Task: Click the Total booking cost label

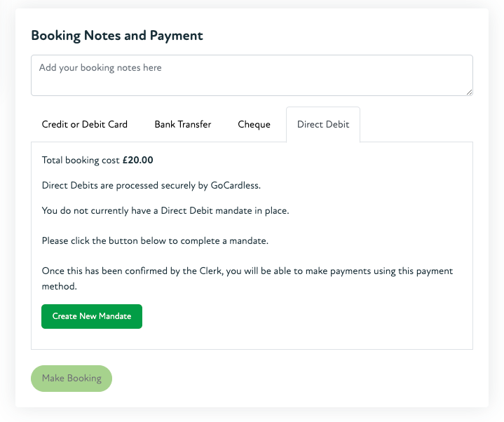Action: [81, 161]
